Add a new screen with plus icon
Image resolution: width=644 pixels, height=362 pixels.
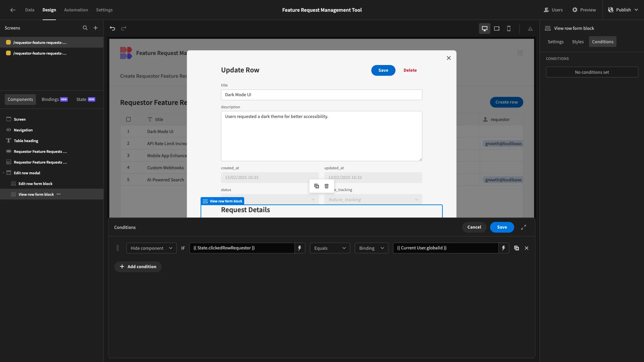point(96,28)
